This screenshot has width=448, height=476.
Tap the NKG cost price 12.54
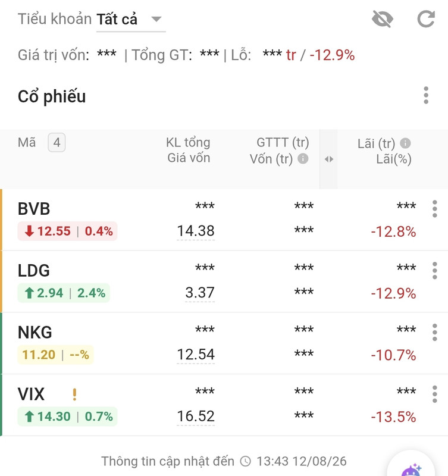[196, 355]
